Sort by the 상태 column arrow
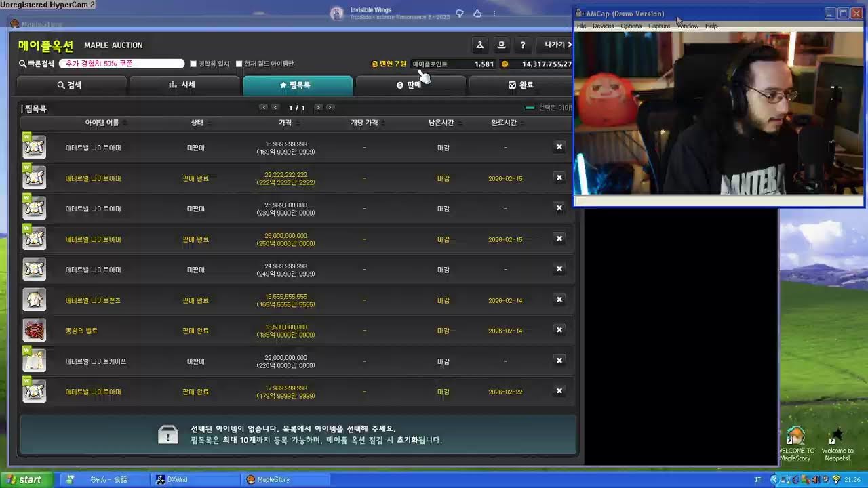This screenshot has width=868, height=488. pyautogui.click(x=210, y=123)
